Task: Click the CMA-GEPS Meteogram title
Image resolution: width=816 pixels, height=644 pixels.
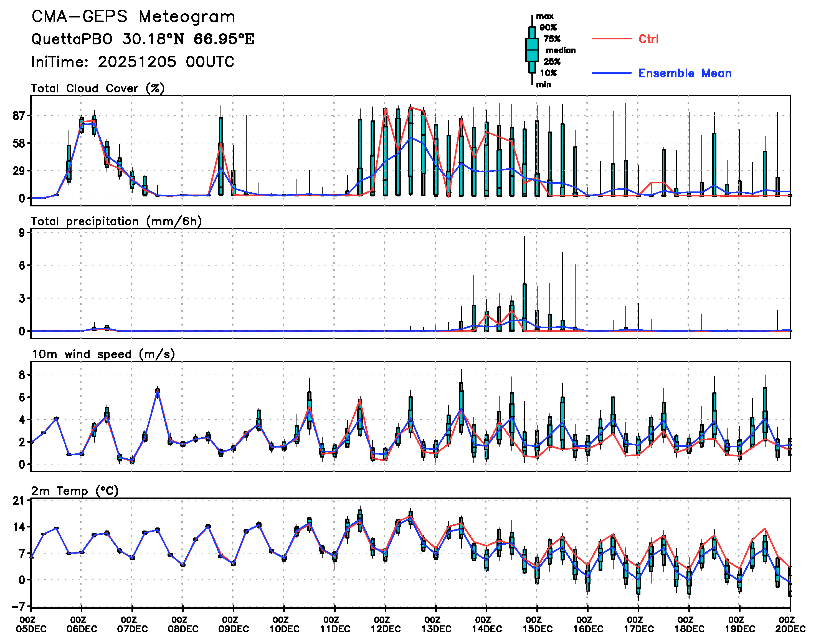Action: (x=133, y=17)
